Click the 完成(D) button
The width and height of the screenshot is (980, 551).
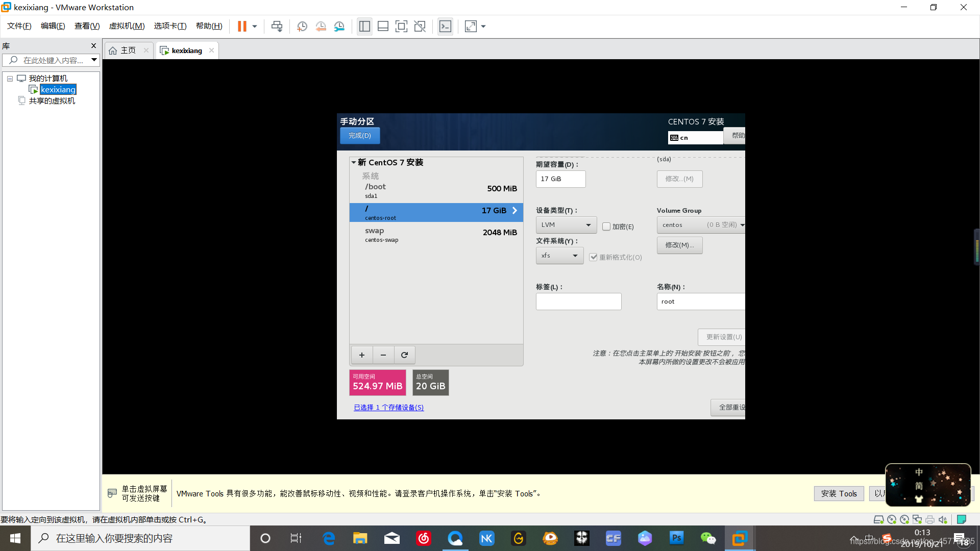360,136
